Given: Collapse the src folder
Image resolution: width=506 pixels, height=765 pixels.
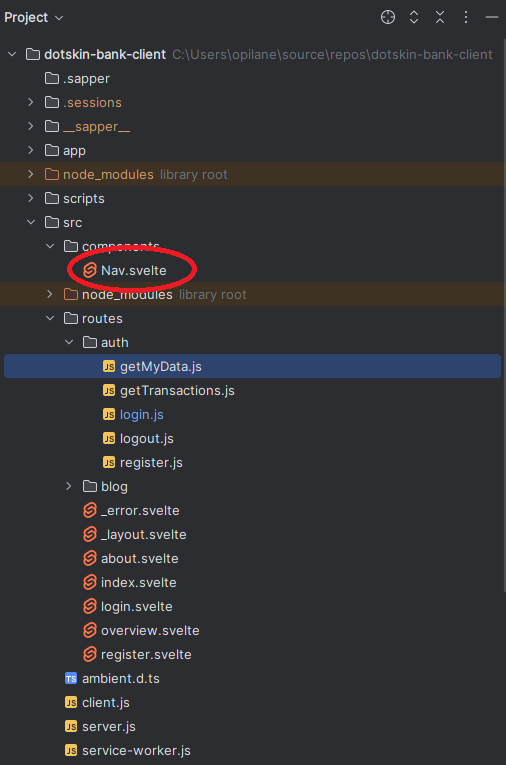Looking at the screenshot, I should (x=31, y=222).
